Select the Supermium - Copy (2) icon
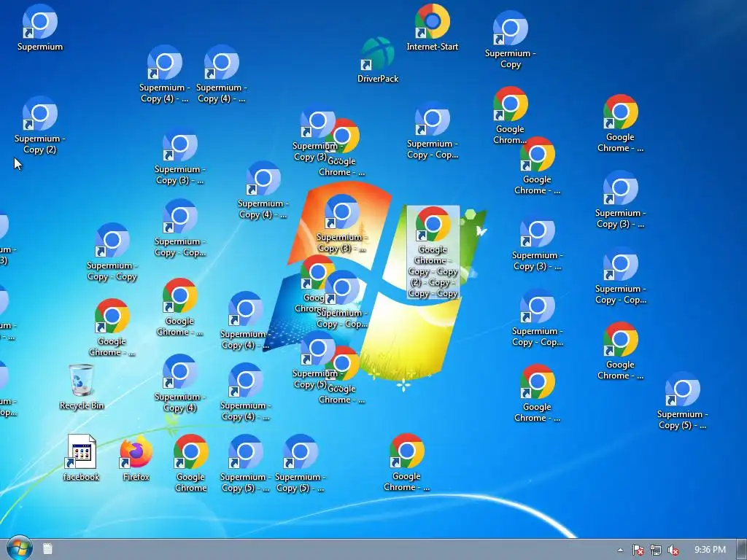747x560 pixels. [x=40, y=125]
